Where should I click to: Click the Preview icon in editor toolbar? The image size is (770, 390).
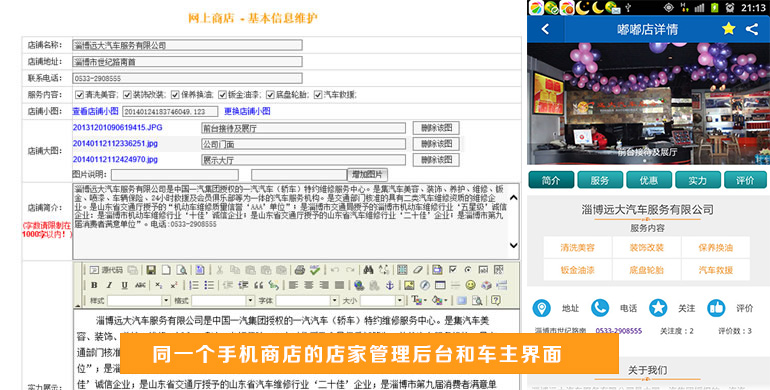[181, 270]
